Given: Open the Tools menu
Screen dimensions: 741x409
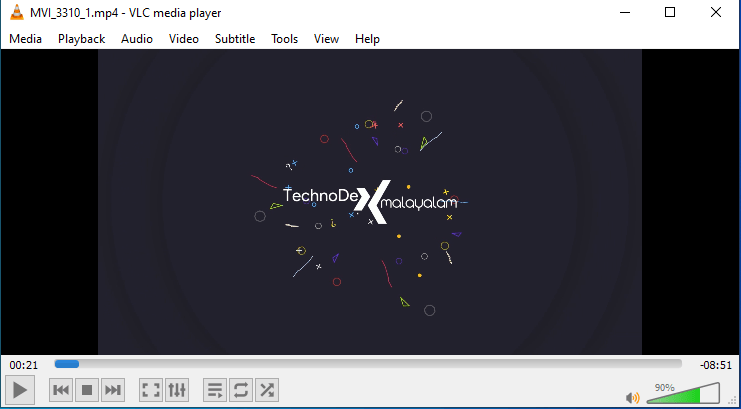Looking at the screenshot, I should click(x=284, y=39).
